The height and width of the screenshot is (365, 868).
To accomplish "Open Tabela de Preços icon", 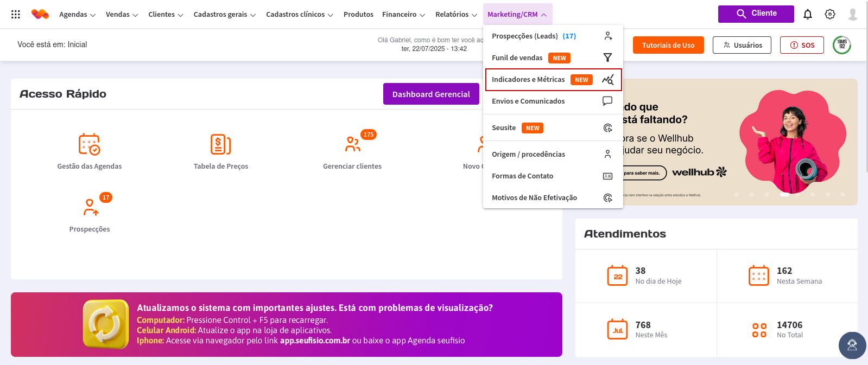I will click(220, 144).
